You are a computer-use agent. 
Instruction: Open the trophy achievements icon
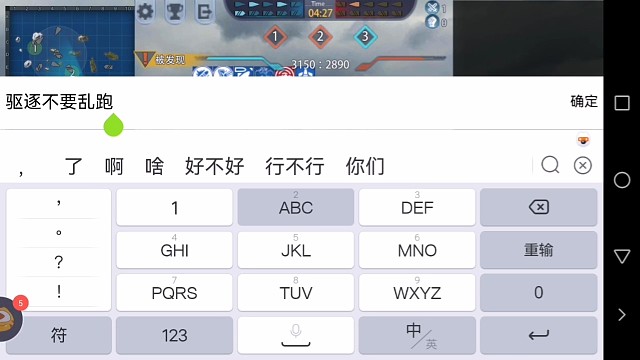click(x=175, y=11)
